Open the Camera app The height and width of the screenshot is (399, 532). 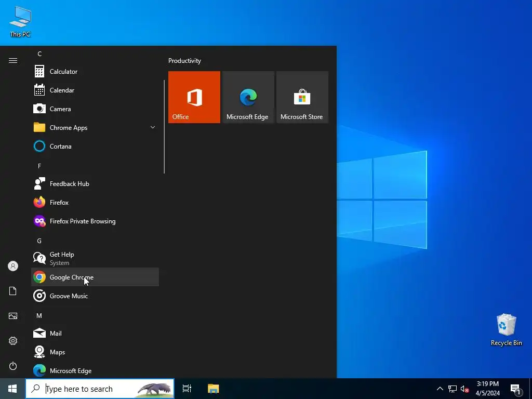[95, 109]
